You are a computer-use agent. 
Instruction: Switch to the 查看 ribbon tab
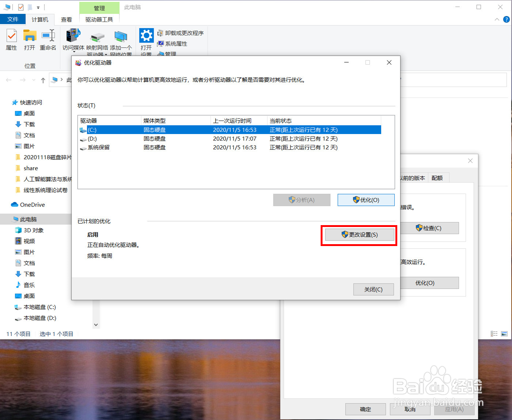[67, 19]
